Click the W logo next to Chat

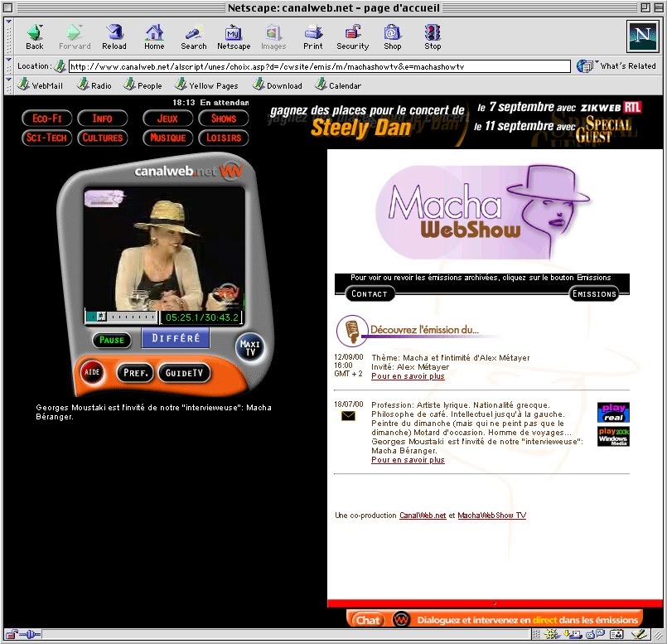(x=401, y=619)
